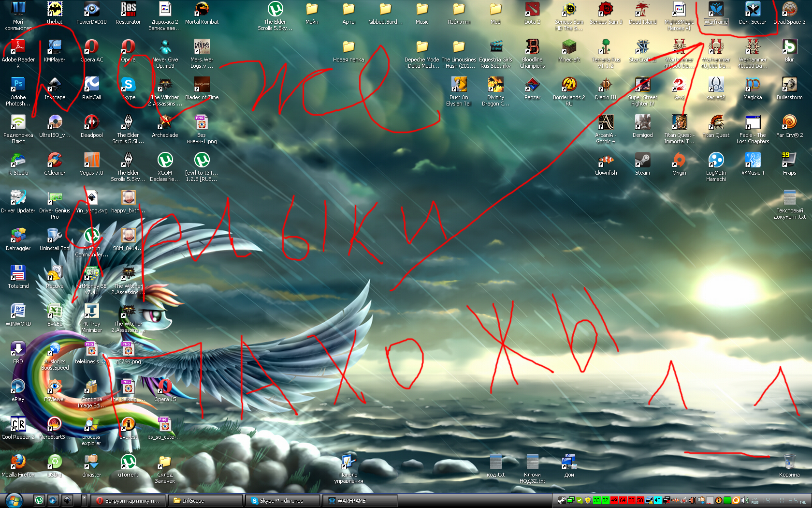Open the Clownfish shortcut
Image resolution: width=812 pixels, height=508 pixels.
coord(606,164)
